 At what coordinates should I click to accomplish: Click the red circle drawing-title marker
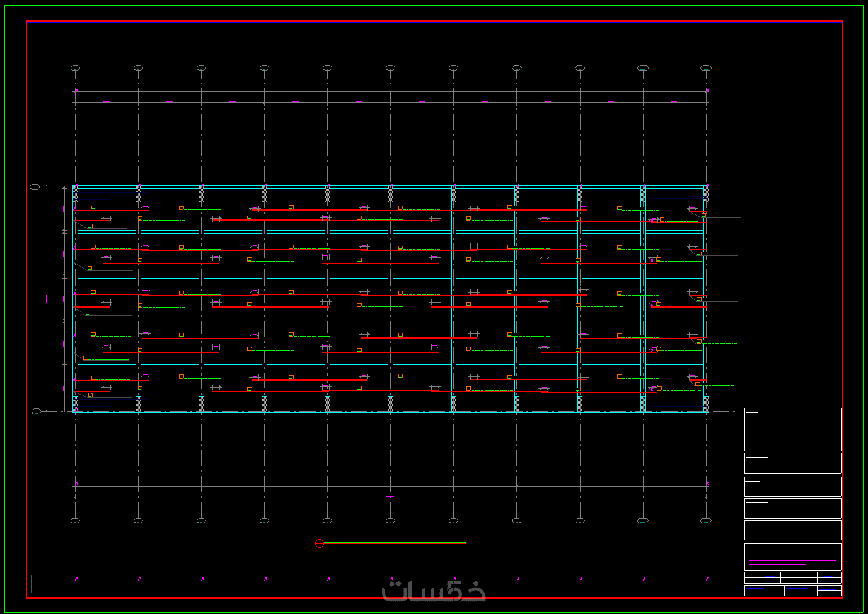click(x=319, y=543)
